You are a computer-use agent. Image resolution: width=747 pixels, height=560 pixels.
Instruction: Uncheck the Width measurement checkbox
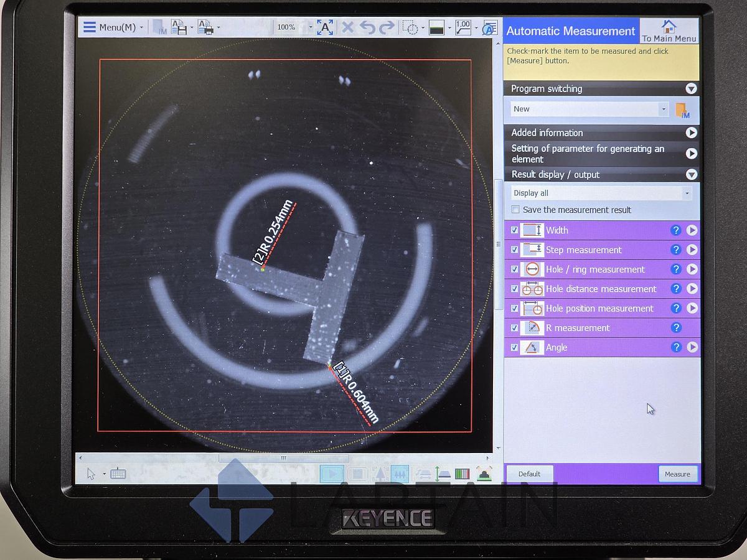point(514,230)
